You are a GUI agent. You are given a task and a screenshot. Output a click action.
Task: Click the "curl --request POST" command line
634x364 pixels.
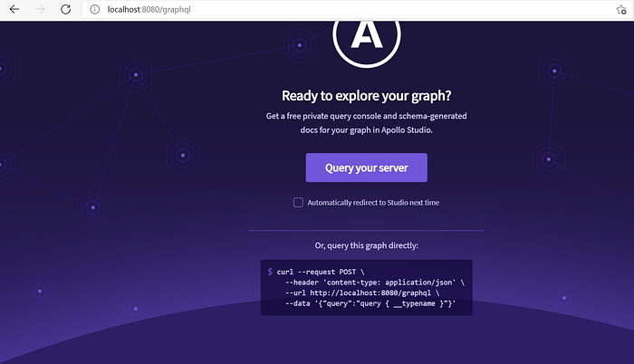[321, 272]
